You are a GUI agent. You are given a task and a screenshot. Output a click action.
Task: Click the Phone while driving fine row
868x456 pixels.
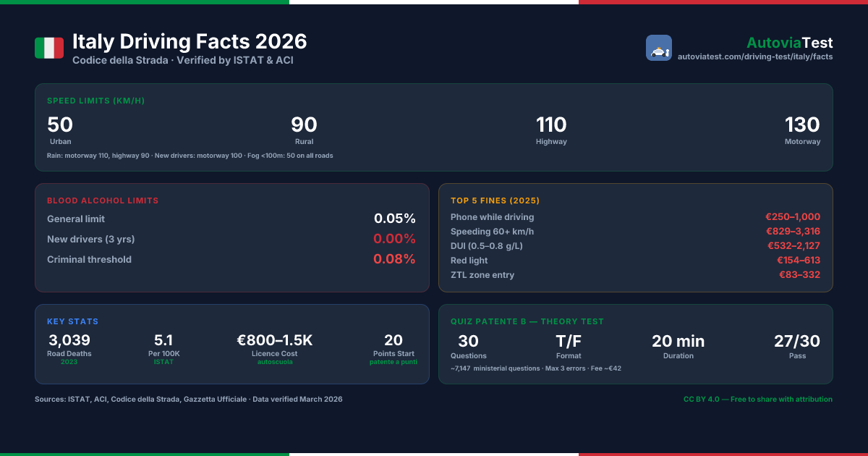tap(636, 217)
